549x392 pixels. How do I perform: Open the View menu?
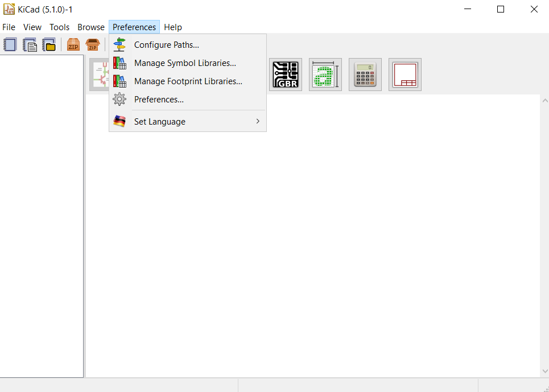(32, 27)
